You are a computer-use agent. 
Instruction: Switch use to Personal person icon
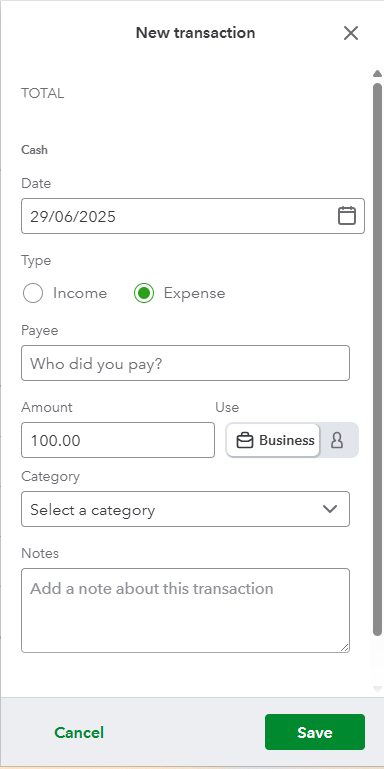[337, 440]
